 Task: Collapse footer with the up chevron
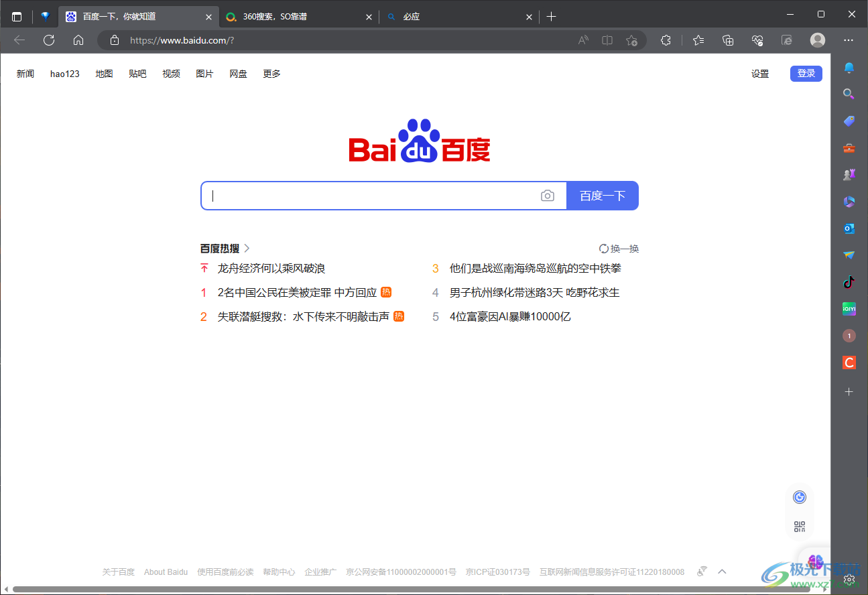coord(722,572)
